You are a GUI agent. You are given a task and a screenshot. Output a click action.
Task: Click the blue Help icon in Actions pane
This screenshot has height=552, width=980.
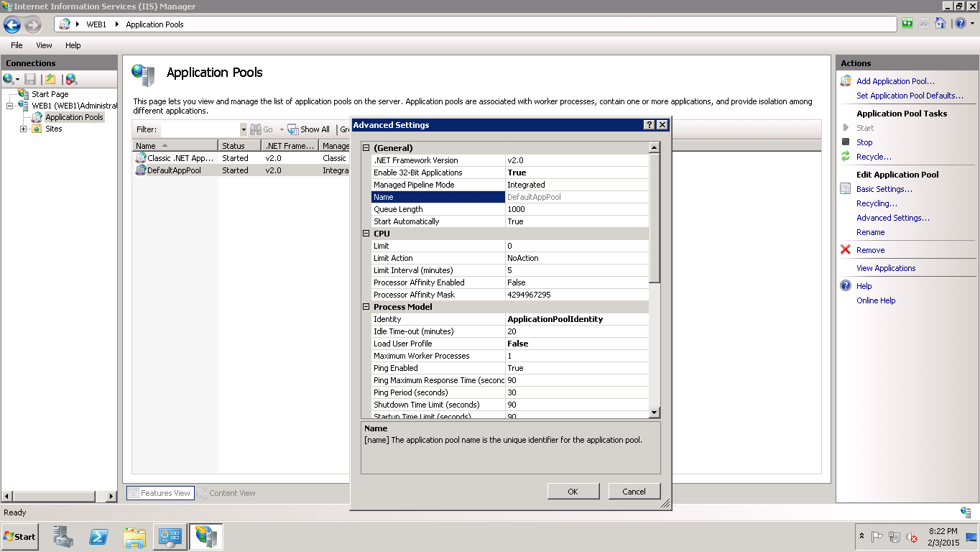coord(846,286)
